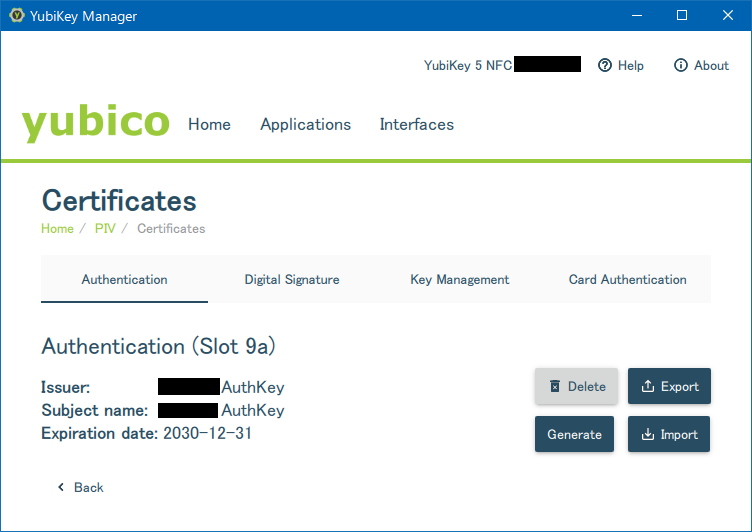
Task: Go to the Home menu
Action: [x=209, y=124]
